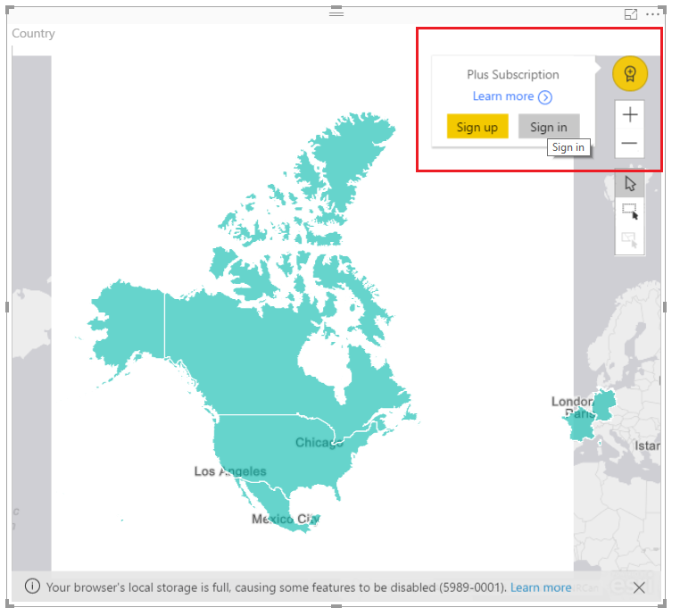Viewport: 680px width, 616px height.
Task: Open Learn more link in storage warning
Action: [x=541, y=587]
